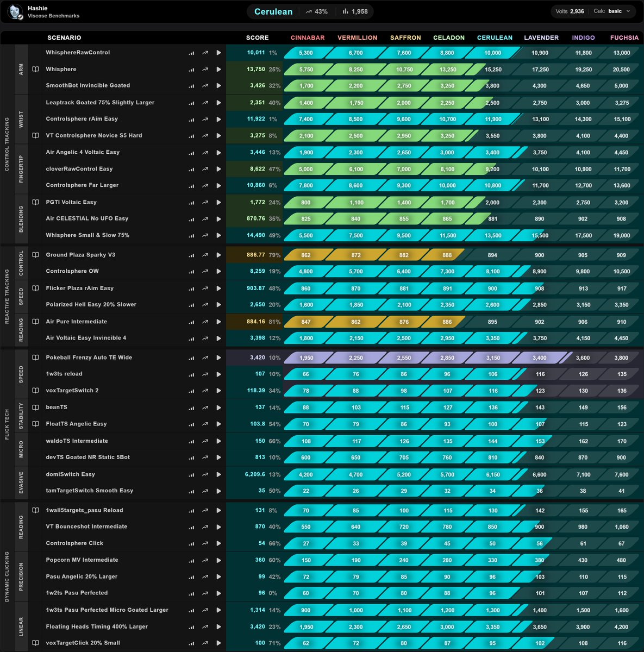Play Whisphere Small & Slow 75%

click(x=218, y=235)
